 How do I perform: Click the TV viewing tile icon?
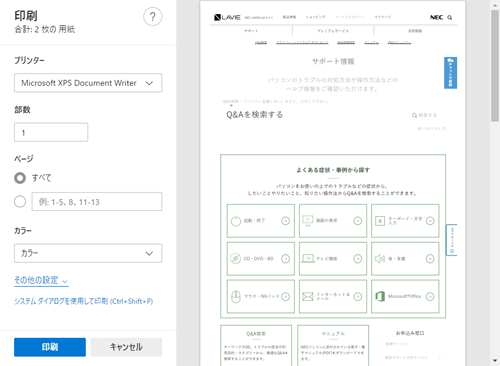(x=308, y=258)
